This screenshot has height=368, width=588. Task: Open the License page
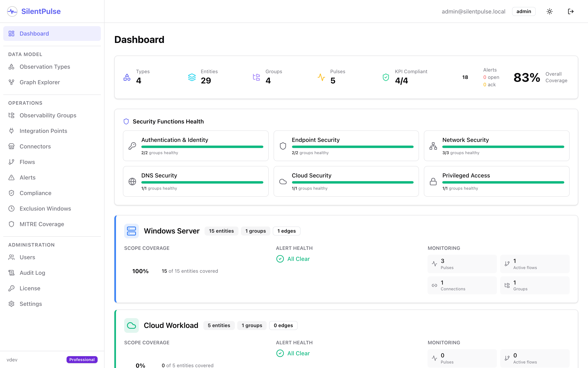click(x=52, y=288)
